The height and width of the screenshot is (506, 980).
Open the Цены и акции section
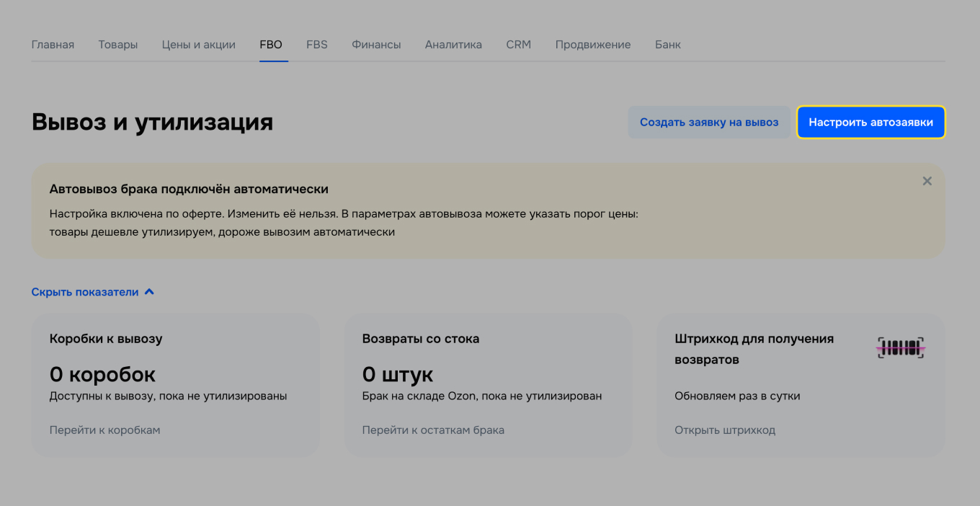(198, 44)
